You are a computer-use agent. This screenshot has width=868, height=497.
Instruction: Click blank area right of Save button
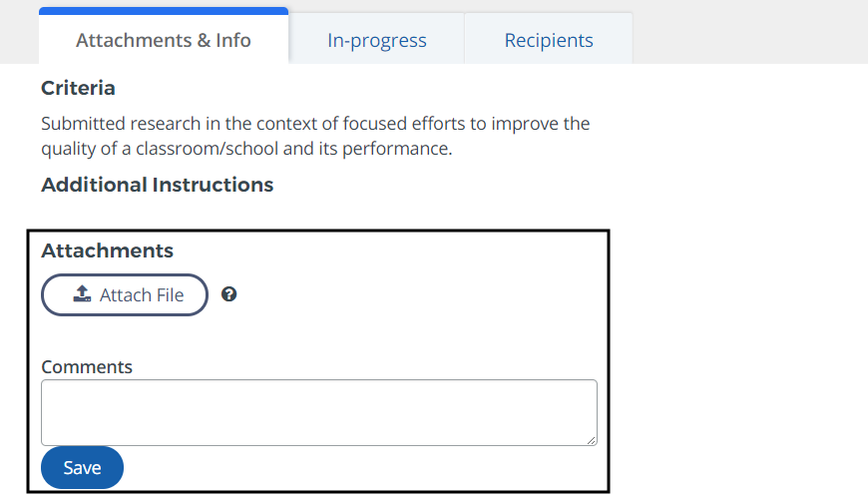click(359, 468)
